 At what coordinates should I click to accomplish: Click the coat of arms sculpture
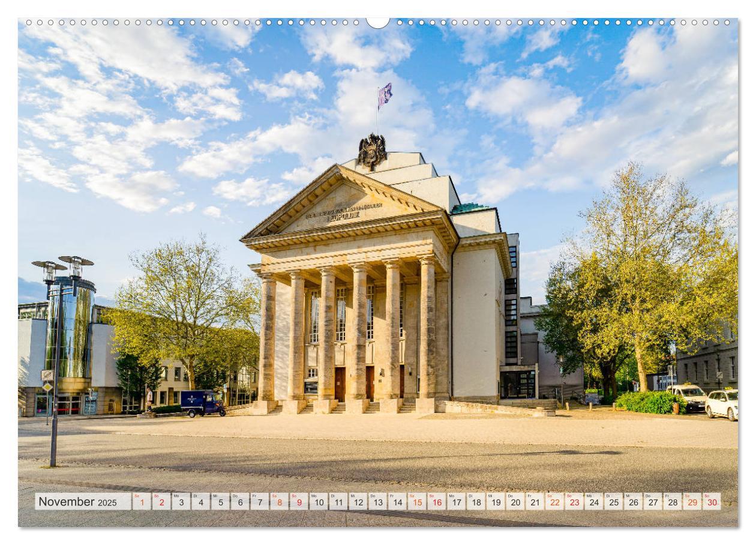click(372, 151)
